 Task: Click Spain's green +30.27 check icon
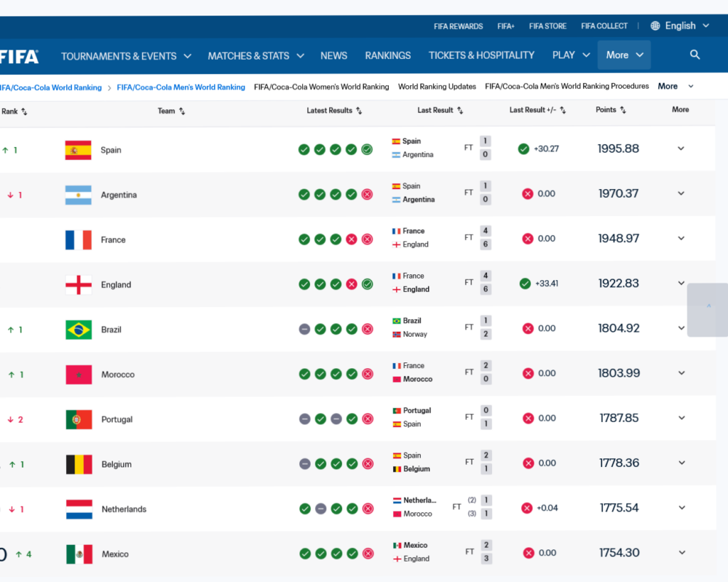tap(524, 149)
